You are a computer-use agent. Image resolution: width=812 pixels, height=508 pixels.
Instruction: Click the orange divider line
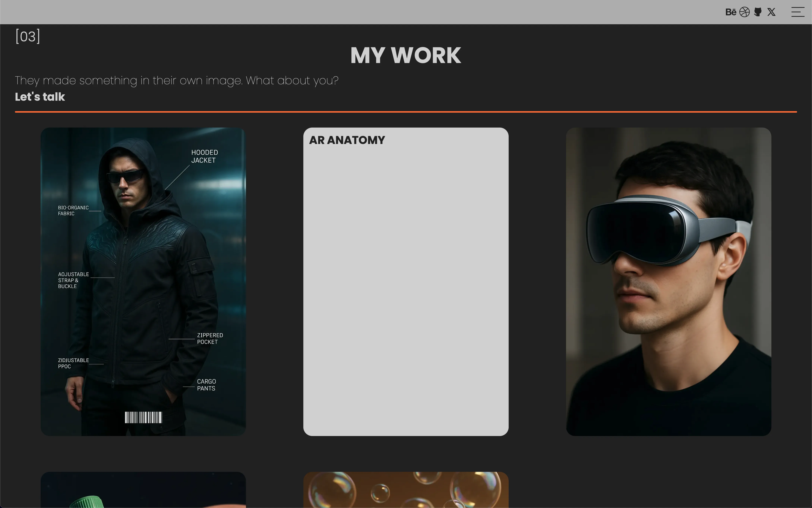click(405, 112)
